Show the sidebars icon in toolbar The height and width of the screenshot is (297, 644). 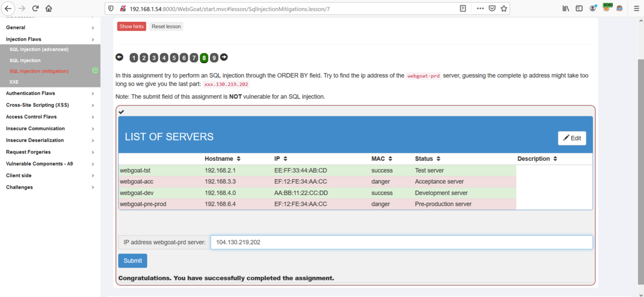(x=579, y=9)
